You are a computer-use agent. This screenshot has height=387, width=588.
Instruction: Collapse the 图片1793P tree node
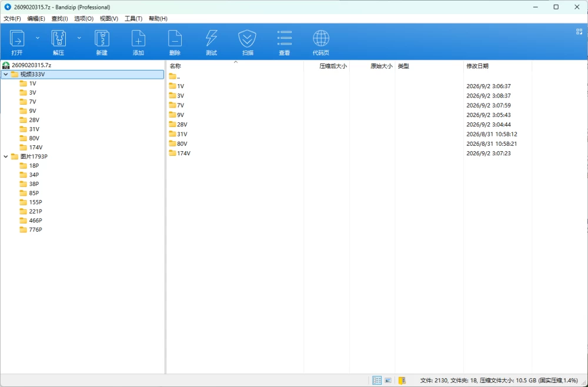click(x=6, y=156)
